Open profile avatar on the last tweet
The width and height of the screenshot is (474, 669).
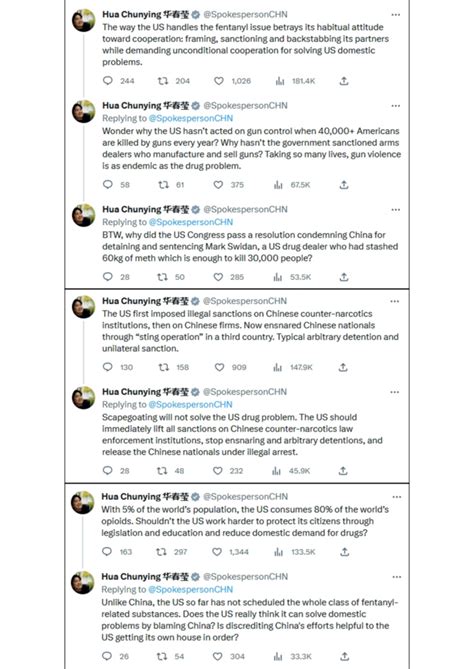[82, 582]
